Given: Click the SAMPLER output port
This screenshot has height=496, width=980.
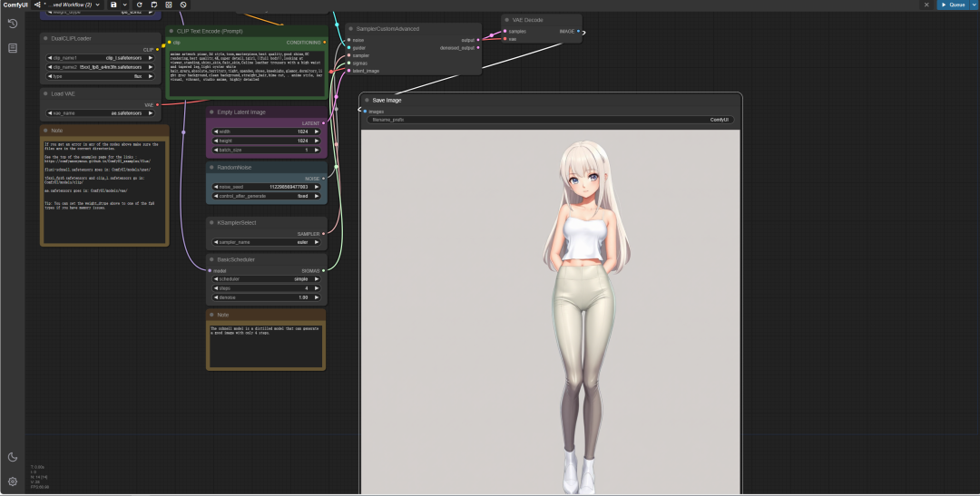Looking at the screenshot, I should pos(323,234).
